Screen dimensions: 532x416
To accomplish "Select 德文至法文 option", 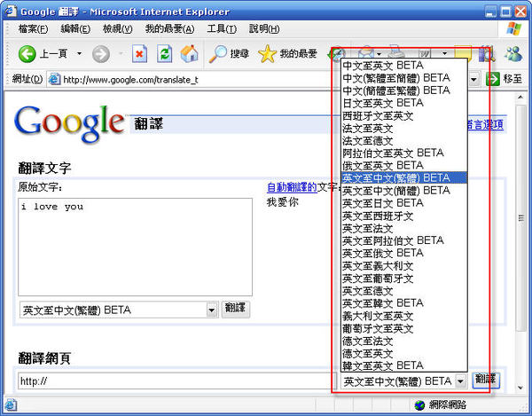I will 404,341.
